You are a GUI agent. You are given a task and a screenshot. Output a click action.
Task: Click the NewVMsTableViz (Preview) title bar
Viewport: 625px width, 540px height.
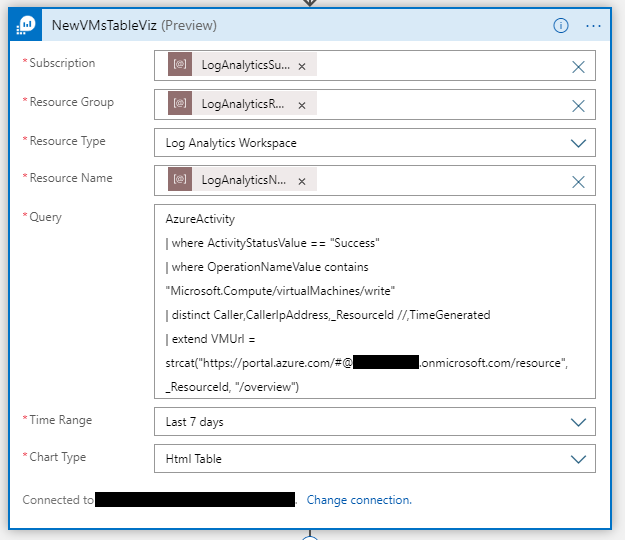tap(310, 25)
